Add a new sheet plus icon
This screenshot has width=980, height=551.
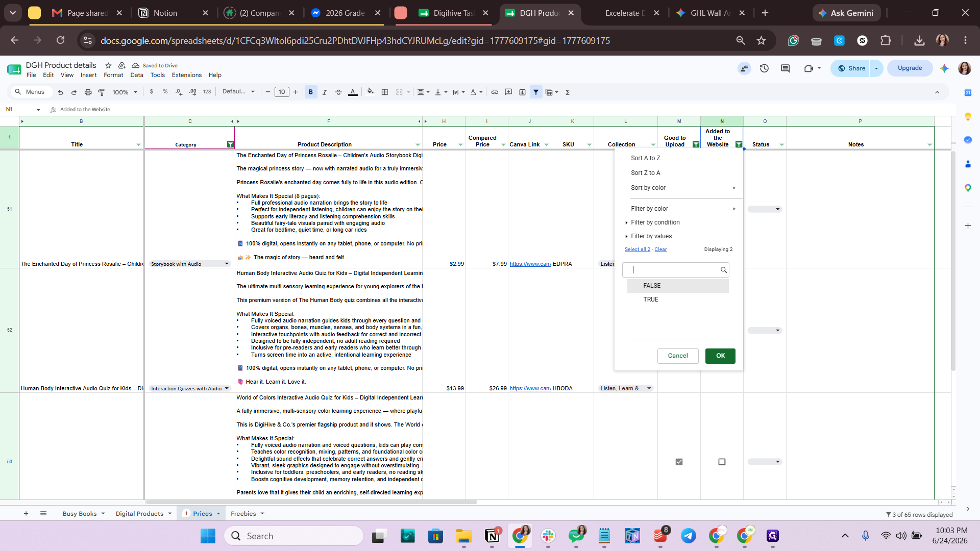coord(26,514)
